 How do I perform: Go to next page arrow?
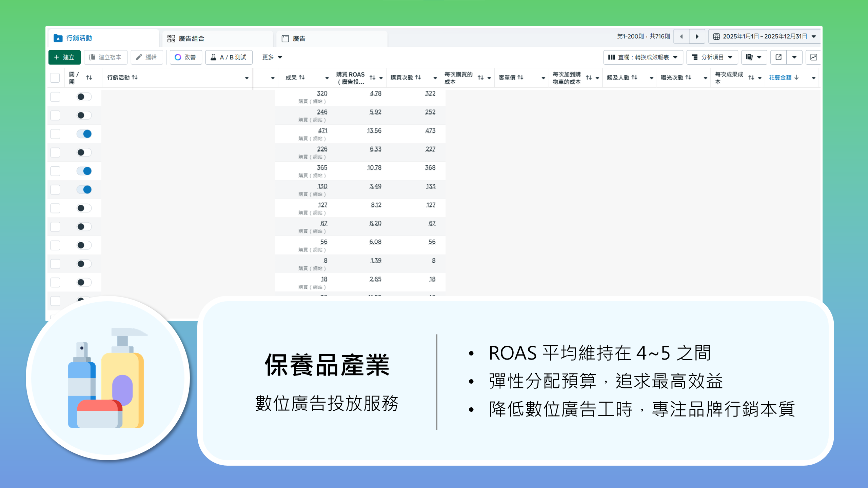[697, 36]
